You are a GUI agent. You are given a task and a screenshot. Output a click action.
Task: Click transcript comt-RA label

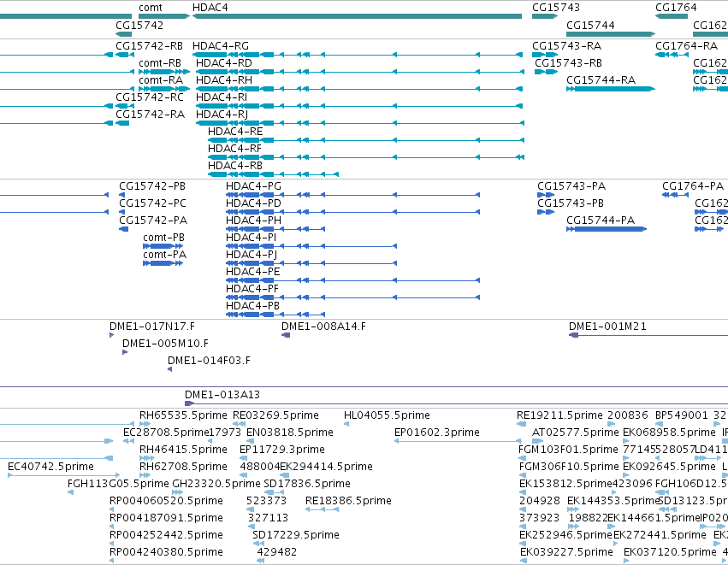pyautogui.click(x=161, y=80)
